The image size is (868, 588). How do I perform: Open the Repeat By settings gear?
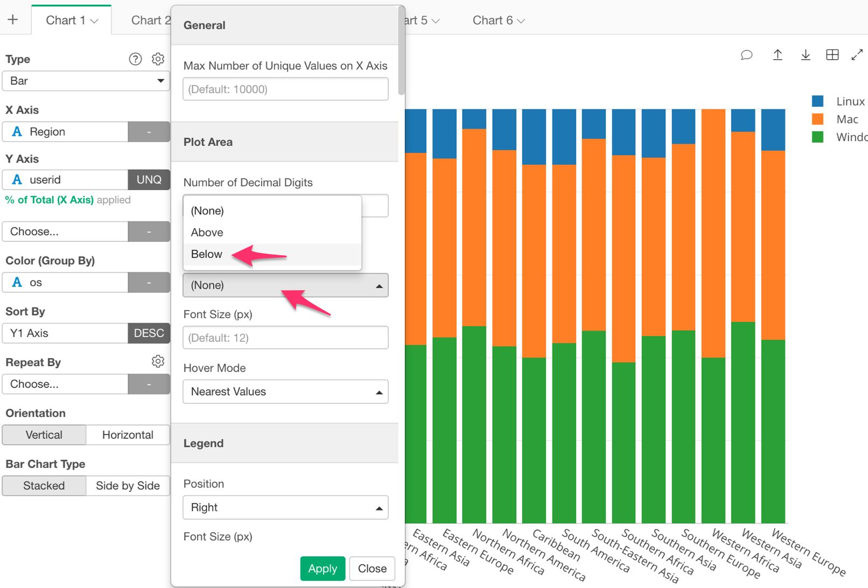(158, 361)
